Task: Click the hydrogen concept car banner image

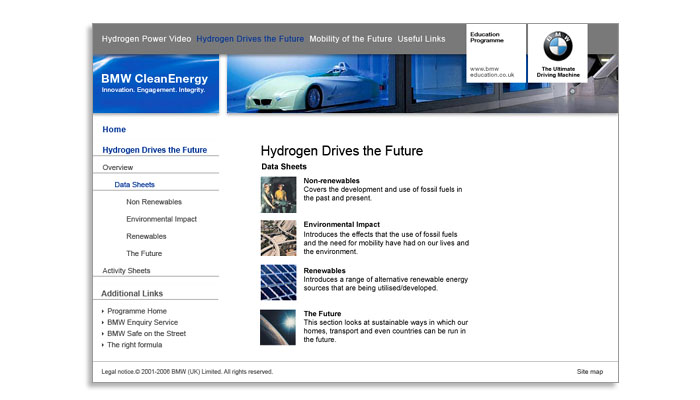Action: [422, 84]
